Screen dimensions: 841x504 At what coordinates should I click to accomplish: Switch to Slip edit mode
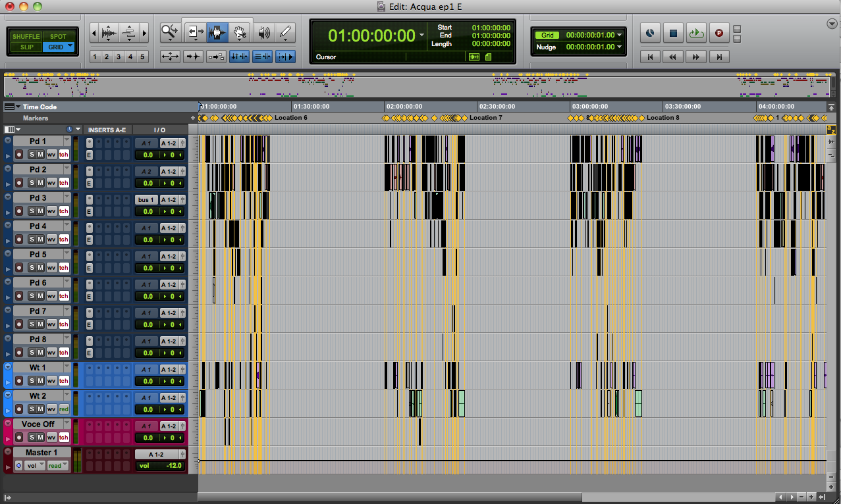click(26, 47)
